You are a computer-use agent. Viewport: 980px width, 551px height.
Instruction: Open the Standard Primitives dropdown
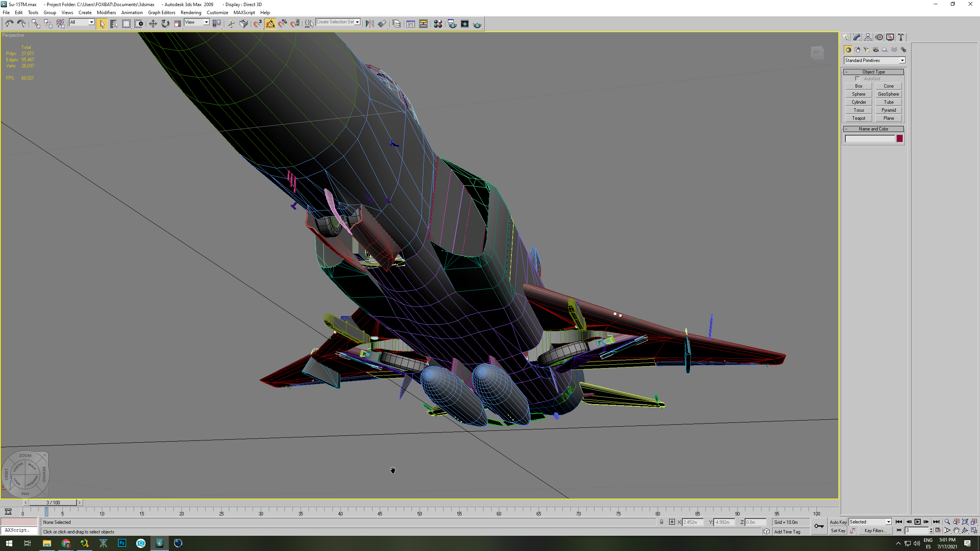pos(874,60)
